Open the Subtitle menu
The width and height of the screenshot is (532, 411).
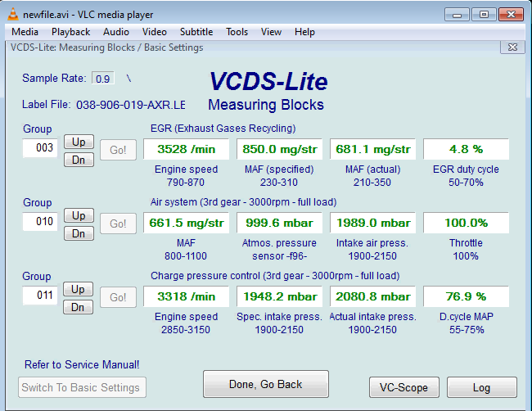(196, 32)
